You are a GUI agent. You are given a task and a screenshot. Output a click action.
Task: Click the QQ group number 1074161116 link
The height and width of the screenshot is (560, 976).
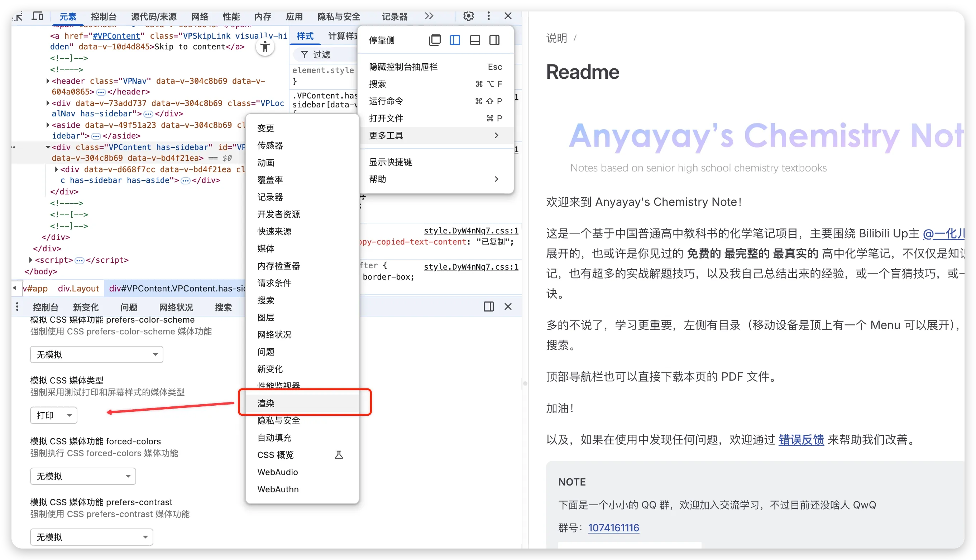[613, 527]
